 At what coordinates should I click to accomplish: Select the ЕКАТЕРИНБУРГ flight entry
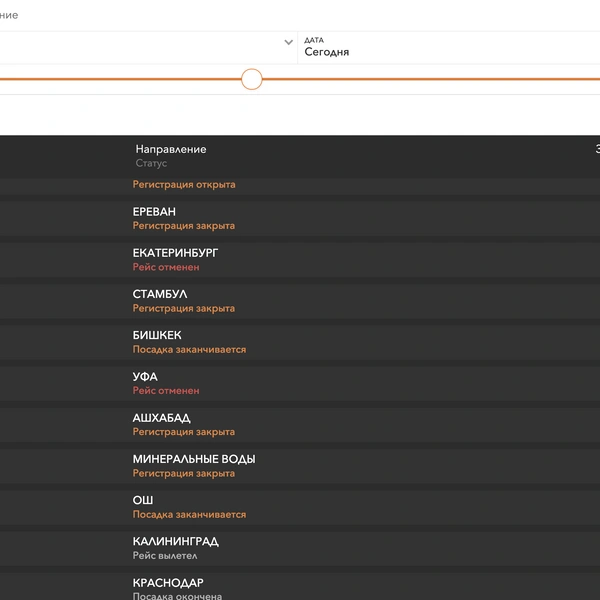pyautogui.click(x=300, y=260)
